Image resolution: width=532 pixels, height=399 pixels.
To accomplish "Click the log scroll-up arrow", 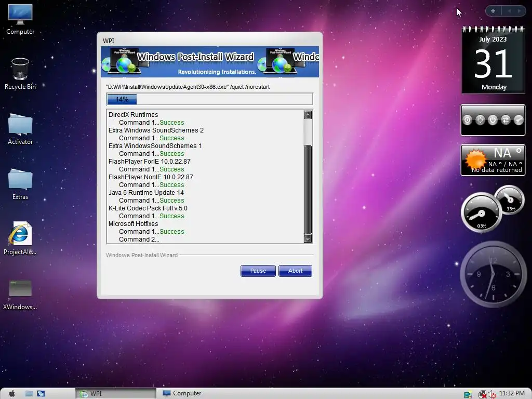I will click(x=308, y=115).
